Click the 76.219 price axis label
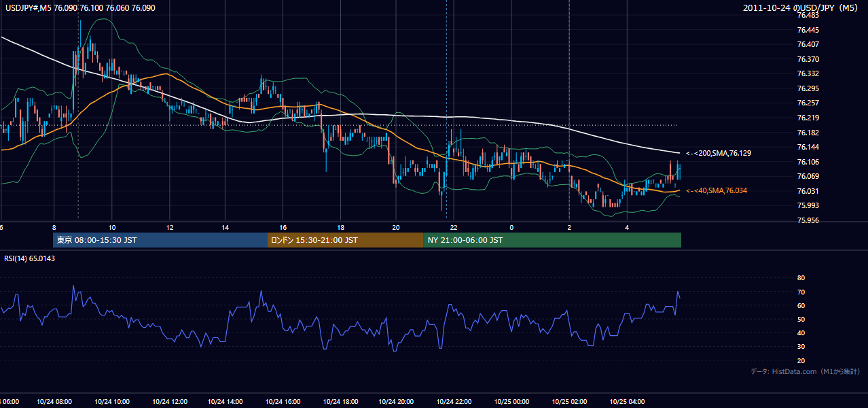The width and height of the screenshot is (868, 408). 807,118
